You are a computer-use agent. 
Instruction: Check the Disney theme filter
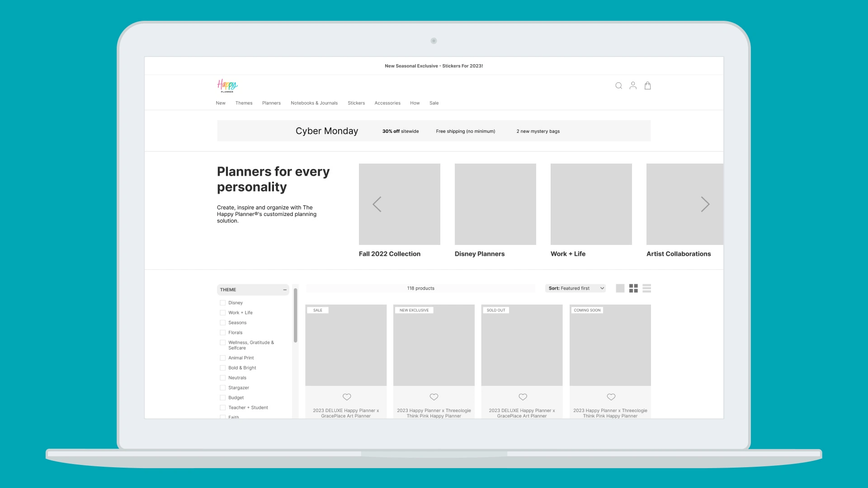coord(222,303)
